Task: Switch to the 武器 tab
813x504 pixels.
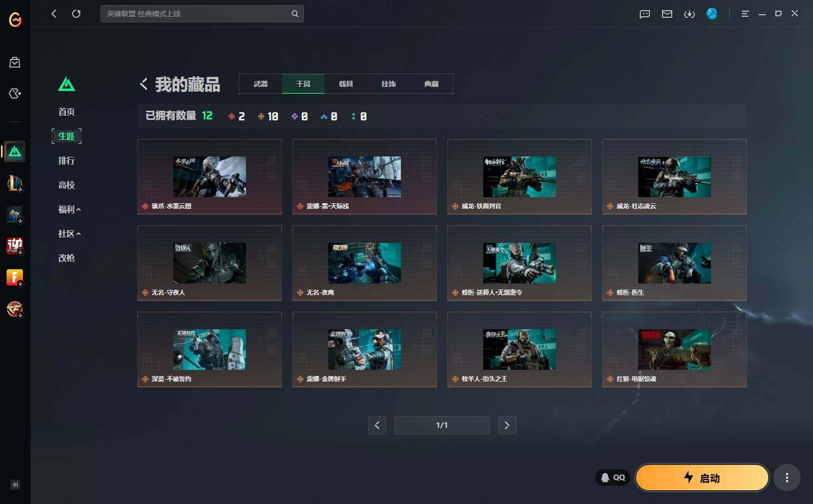Action: click(x=261, y=84)
